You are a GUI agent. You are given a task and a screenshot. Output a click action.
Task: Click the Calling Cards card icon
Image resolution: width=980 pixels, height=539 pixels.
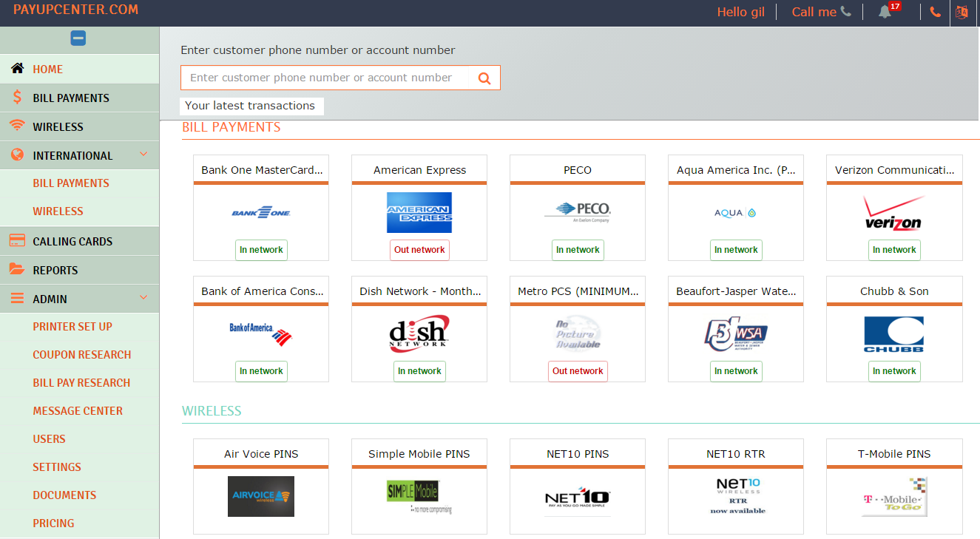pyautogui.click(x=18, y=241)
